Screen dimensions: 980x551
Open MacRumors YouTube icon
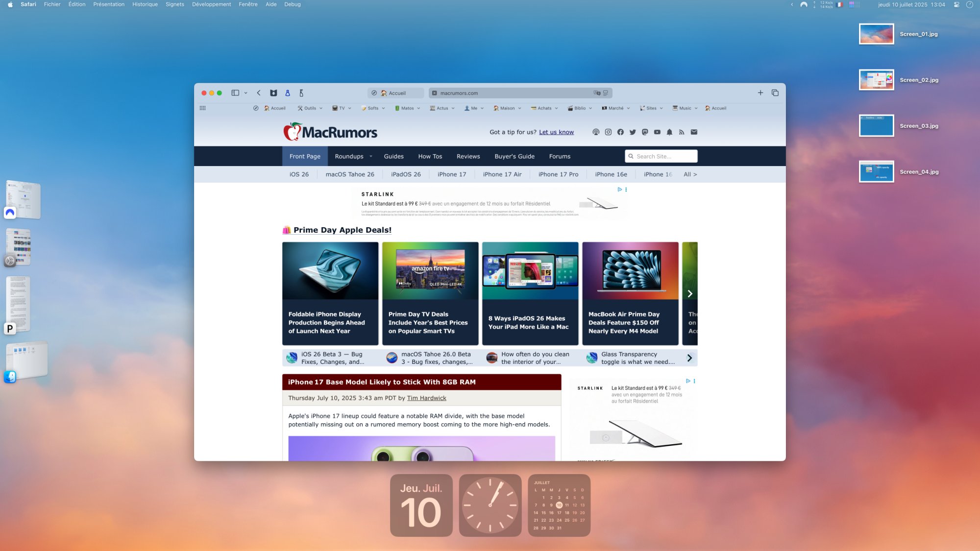point(657,132)
